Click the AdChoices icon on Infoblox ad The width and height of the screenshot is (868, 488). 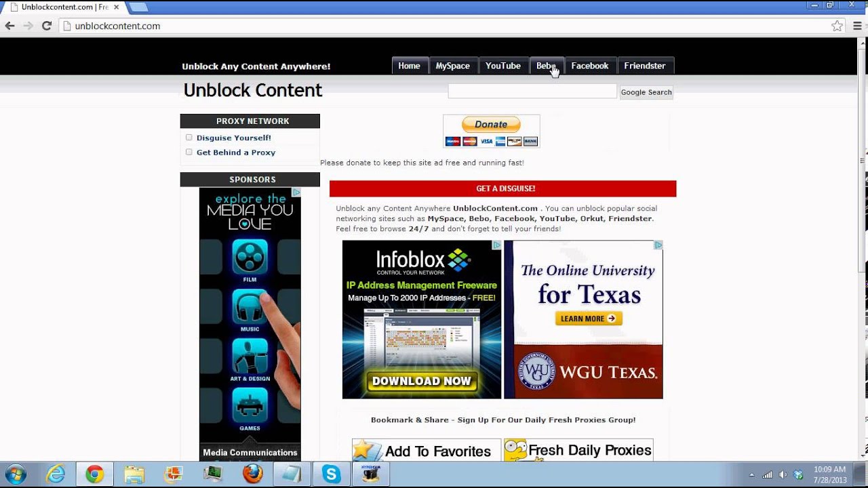[497, 245]
